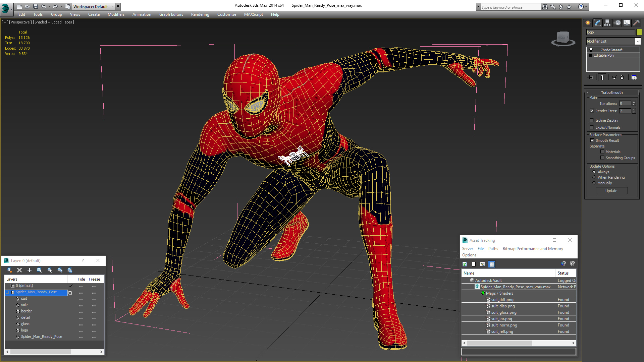
Task: Open the Modify command panel tab
Action: pos(598,23)
